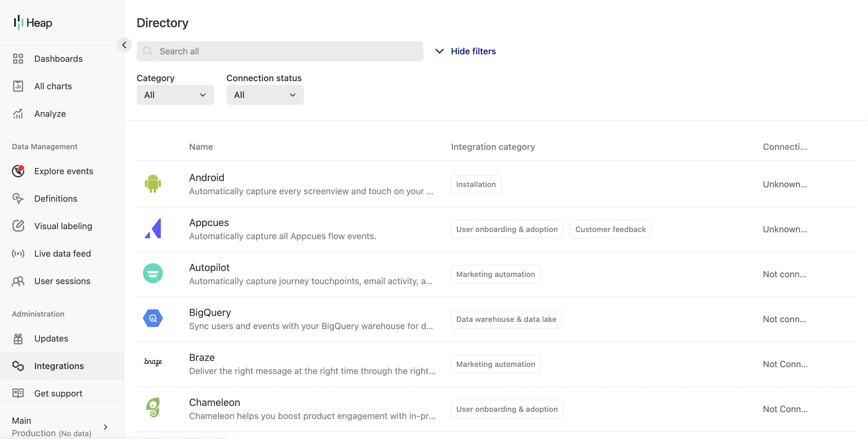Open Dashboards in the sidebar
The height and width of the screenshot is (439, 868).
(58, 59)
